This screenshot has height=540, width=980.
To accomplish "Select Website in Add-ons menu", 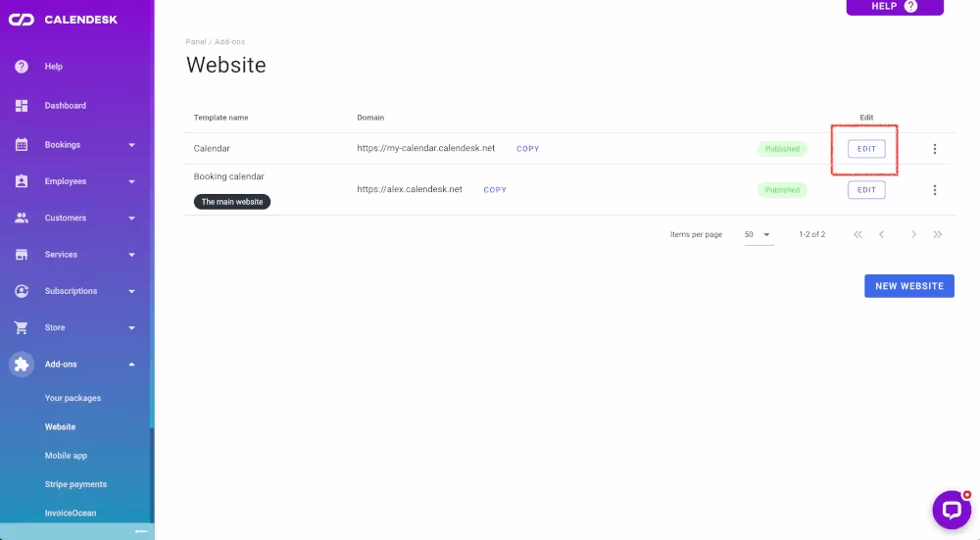I will [60, 427].
